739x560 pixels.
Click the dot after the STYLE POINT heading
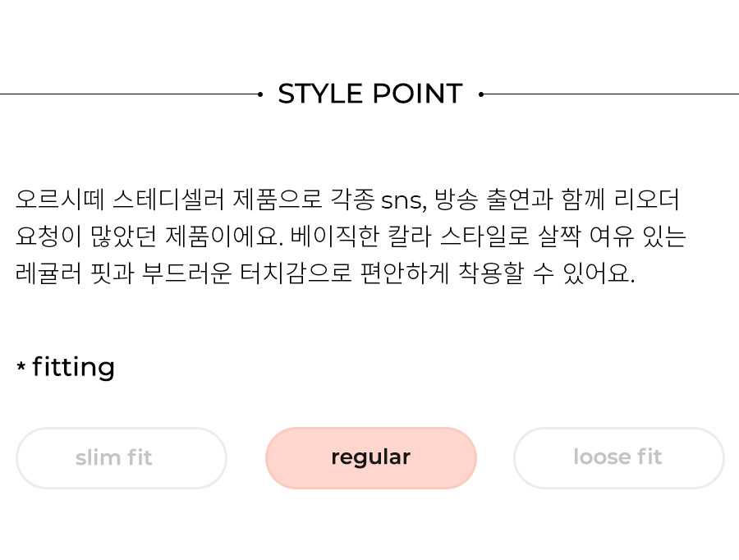click(x=480, y=94)
